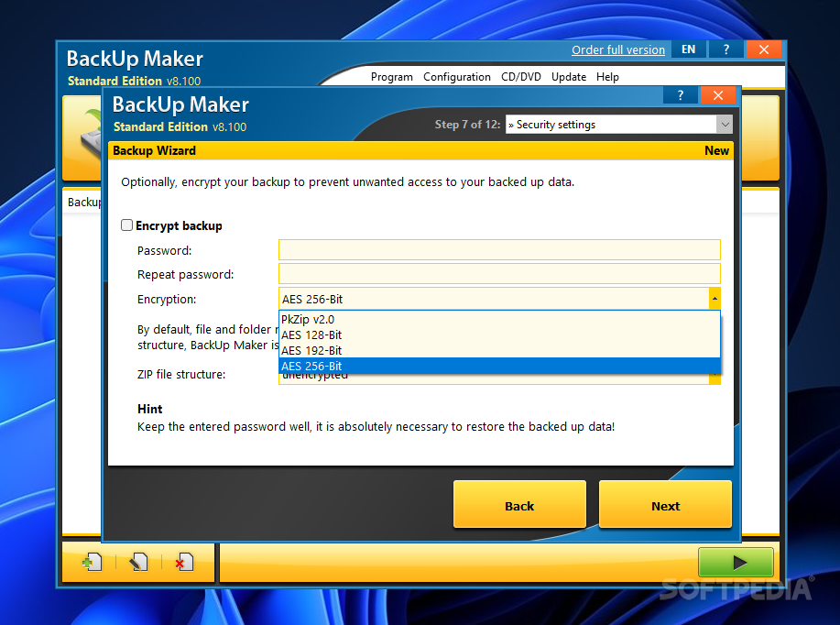Viewport: 840px width, 625px height.
Task: Click into the Repeat password field
Action: [499, 273]
